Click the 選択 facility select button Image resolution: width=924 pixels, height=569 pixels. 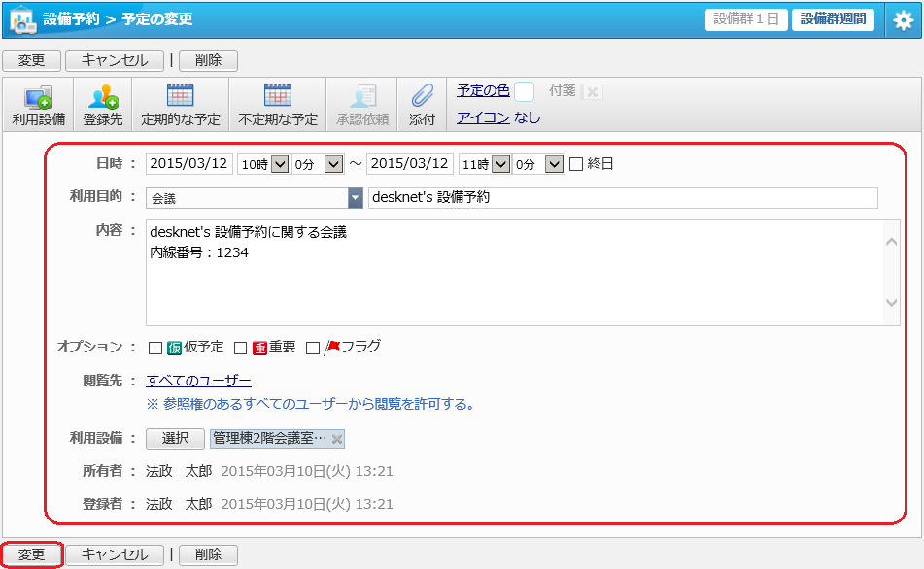coord(175,439)
